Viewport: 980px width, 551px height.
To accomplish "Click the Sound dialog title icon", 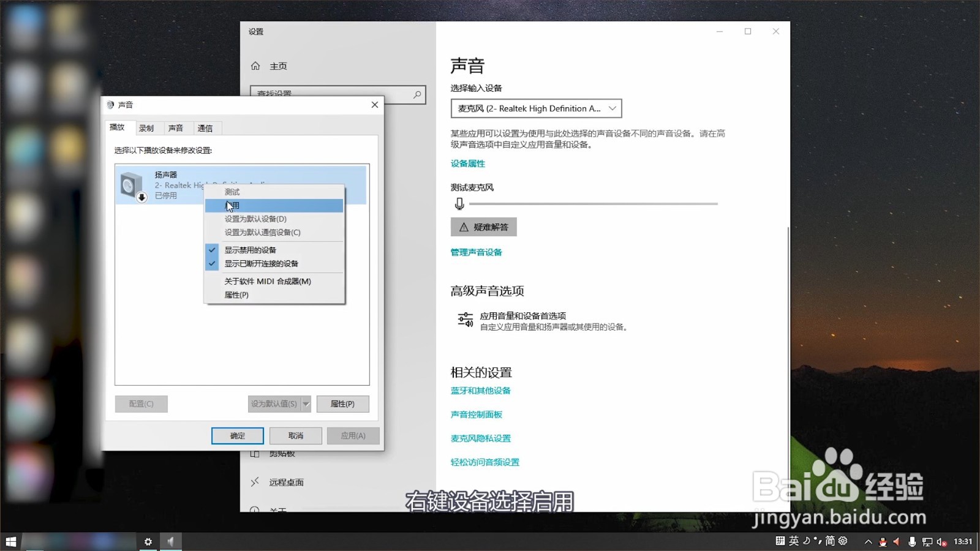I will pos(110,105).
